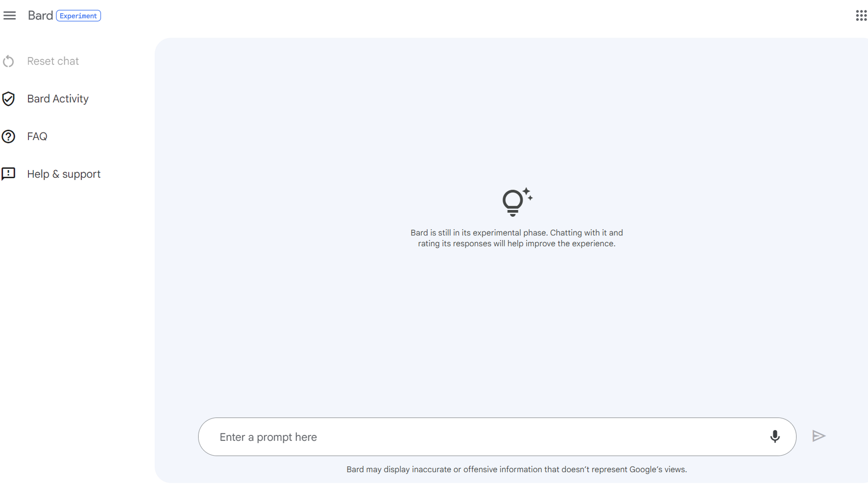Open the FAQ sidebar item
Screen dimensions: 868x489
pyautogui.click(x=37, y=137)
